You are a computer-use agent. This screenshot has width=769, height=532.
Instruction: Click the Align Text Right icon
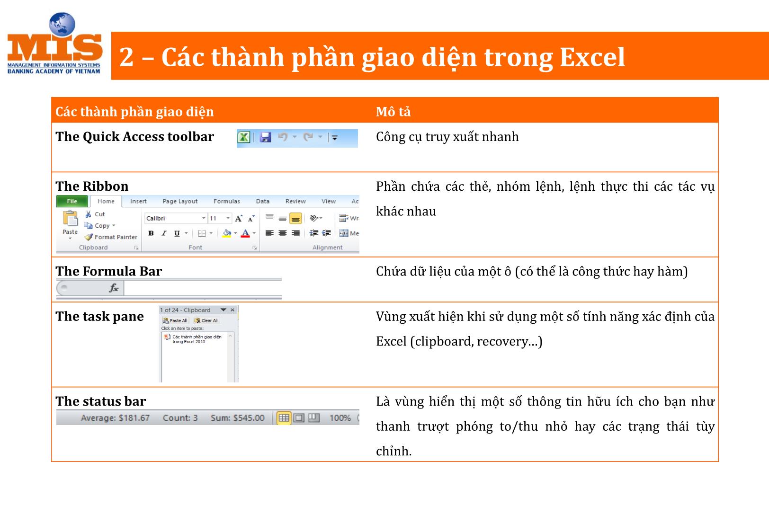point(295,233)
